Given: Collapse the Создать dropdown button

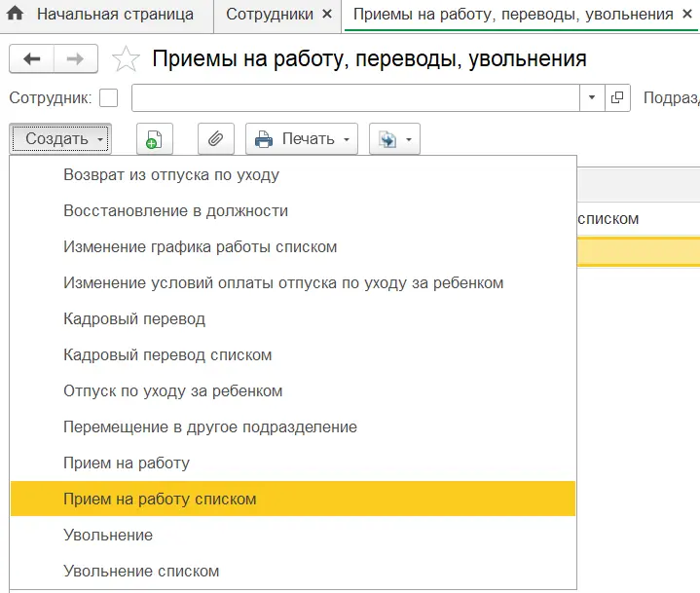Looking at the screenshot, I should 60,139.
